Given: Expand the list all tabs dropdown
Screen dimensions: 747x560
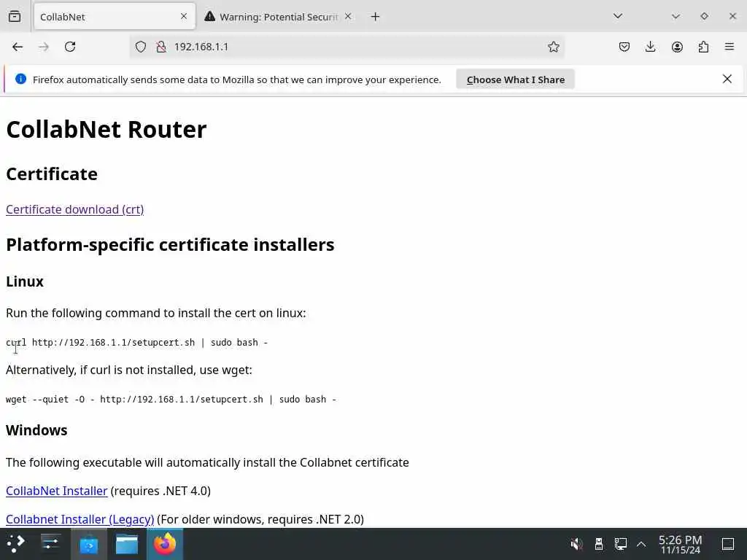Looking at the screenshot, I should 618,16.
